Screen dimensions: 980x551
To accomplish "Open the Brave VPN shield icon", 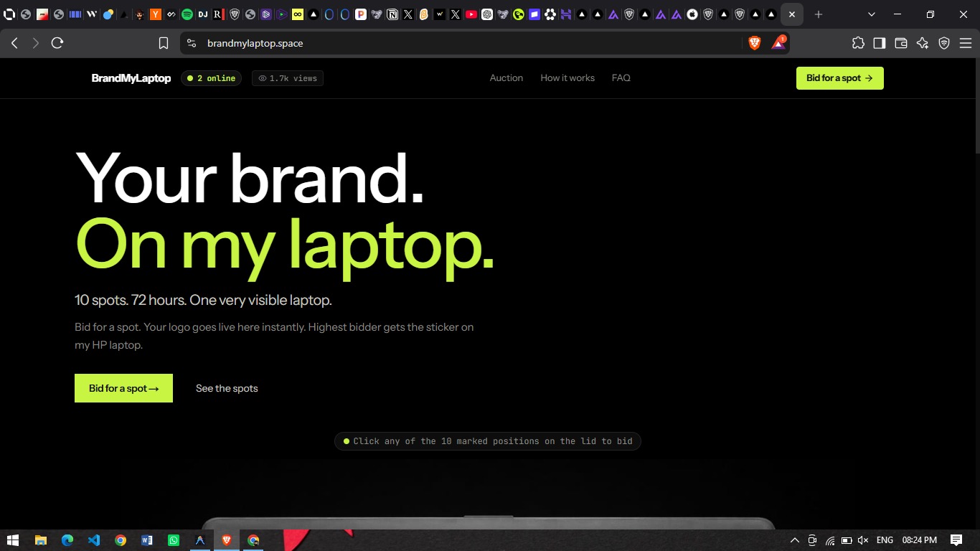I will tap(944, 43).
